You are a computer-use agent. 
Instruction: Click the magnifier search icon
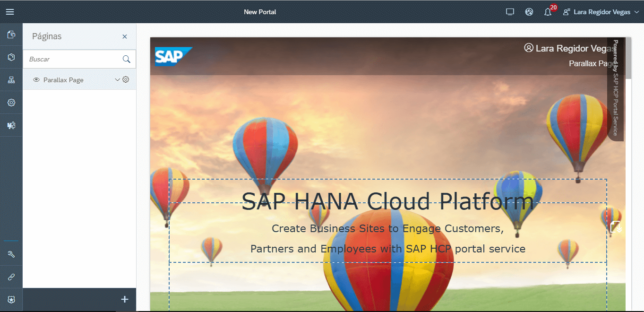point(126,59)
